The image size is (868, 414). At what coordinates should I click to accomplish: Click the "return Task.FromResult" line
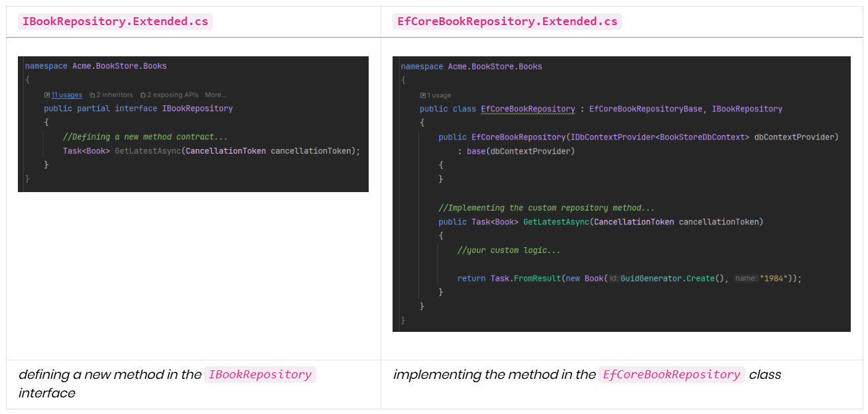click(629, 278)
